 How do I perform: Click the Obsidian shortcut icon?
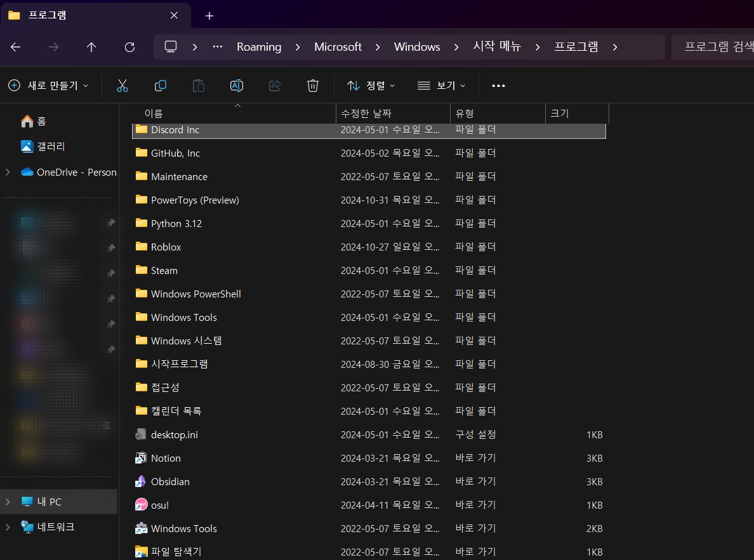point(141,481)
